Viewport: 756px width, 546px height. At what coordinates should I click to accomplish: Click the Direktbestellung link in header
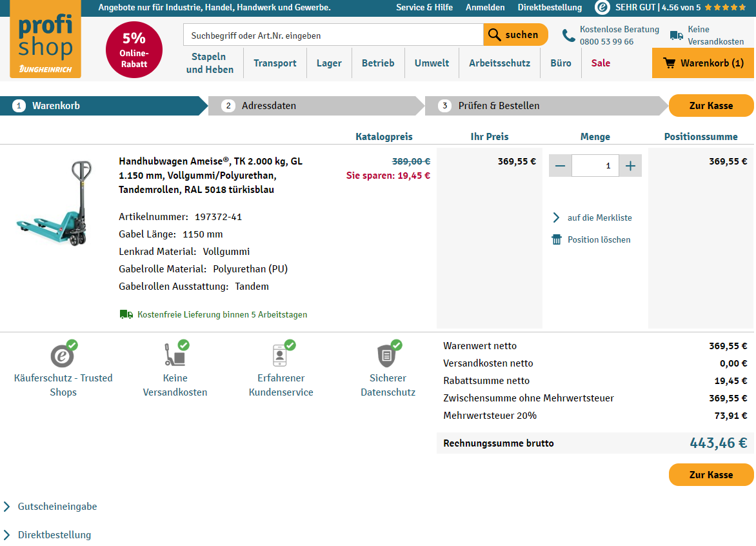pos(550,7)
